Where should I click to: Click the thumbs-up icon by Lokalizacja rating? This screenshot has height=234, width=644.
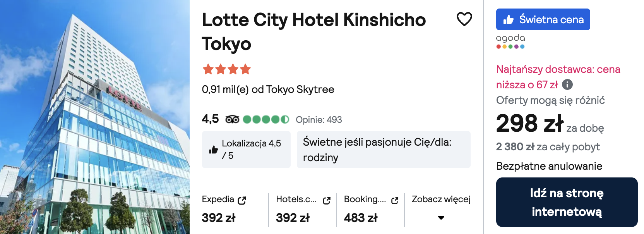pos(213,150)
